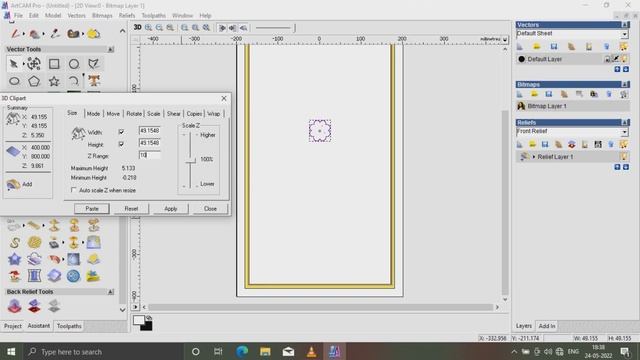Select the polyline drawing tool
Screen dimensions: 640x360
point(94,64)
